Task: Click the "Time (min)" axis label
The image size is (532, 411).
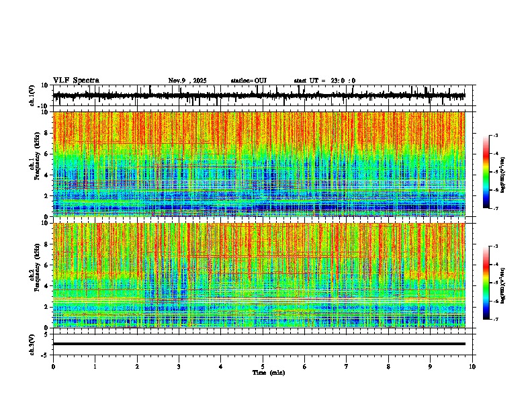Action: click(269, 373)
